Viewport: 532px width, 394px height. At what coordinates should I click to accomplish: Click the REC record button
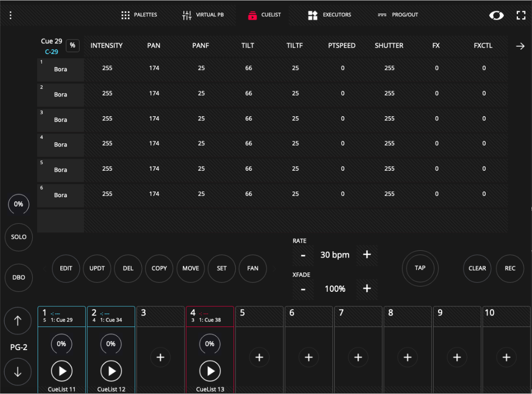tap(510, 269)
